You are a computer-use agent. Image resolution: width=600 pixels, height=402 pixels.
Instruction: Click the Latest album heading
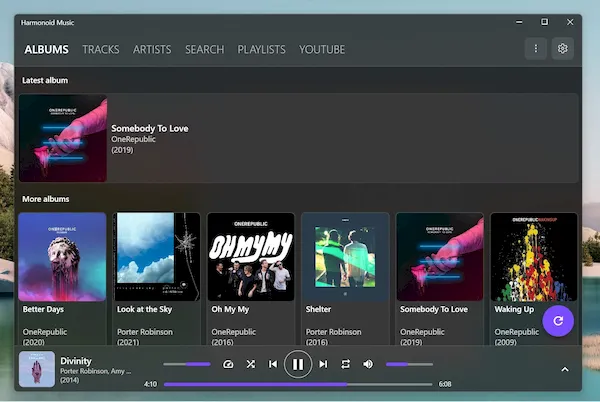tap(45, 80)
